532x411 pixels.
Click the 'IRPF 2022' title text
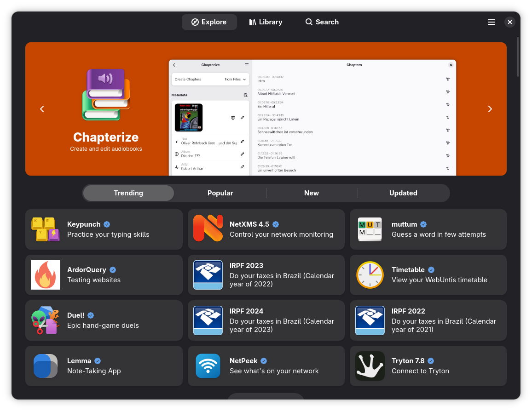408,311
